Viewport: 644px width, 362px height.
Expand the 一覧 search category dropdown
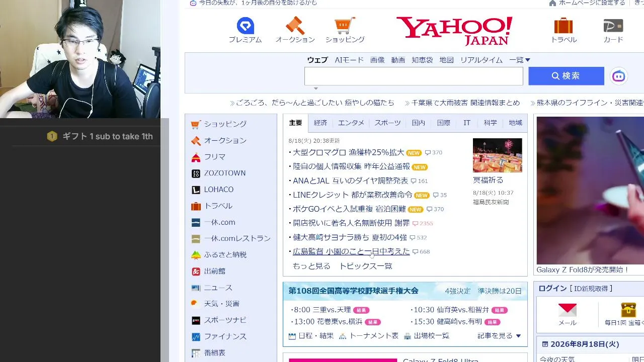click(x=520, y=60)
